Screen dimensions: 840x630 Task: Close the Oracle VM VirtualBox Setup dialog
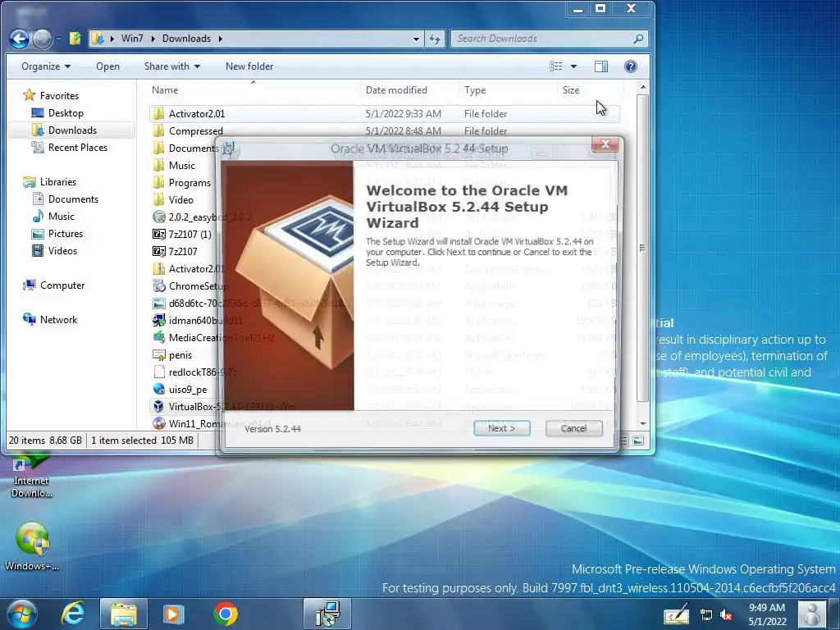(x=605, y=144)
